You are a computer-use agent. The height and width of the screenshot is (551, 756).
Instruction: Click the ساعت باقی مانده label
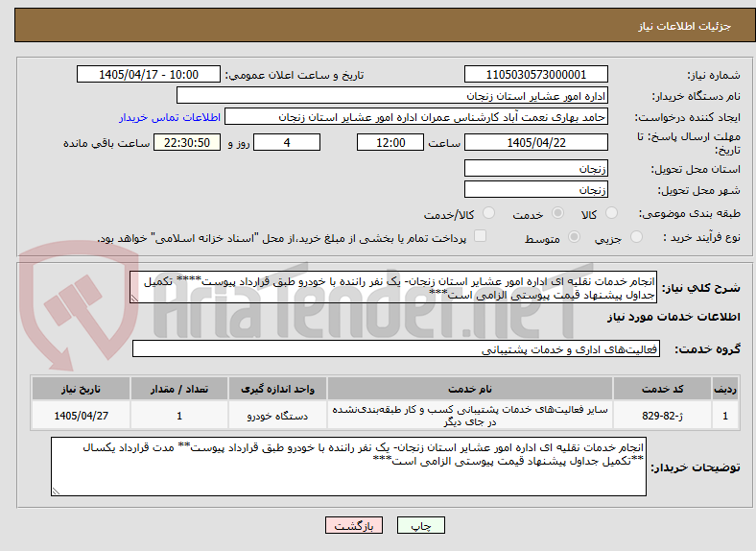click(x=106, y=143)
